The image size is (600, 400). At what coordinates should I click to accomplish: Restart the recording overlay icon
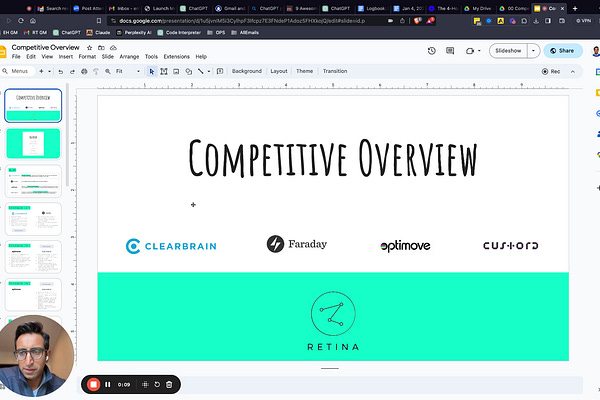[x=157, y=384]
